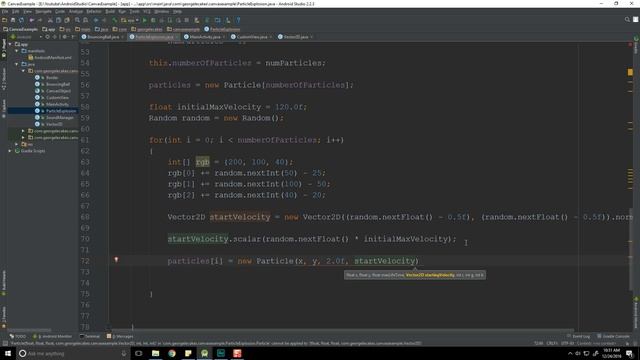Click the Replace toolbar icon
This screenshot has height=360, width=640.
pyautogui.click(x=85, y=20)
